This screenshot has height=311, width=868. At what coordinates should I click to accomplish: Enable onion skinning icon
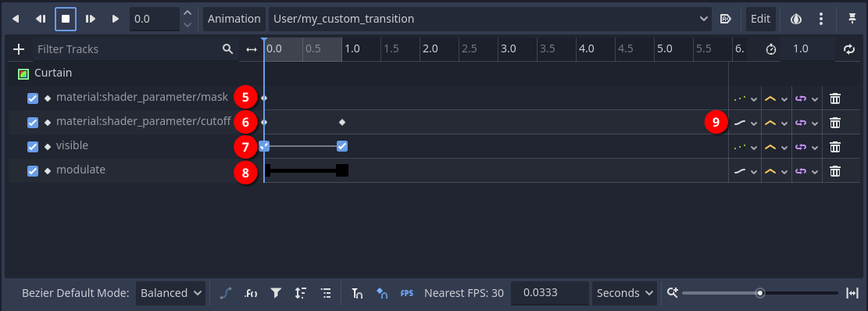[796, 19]
